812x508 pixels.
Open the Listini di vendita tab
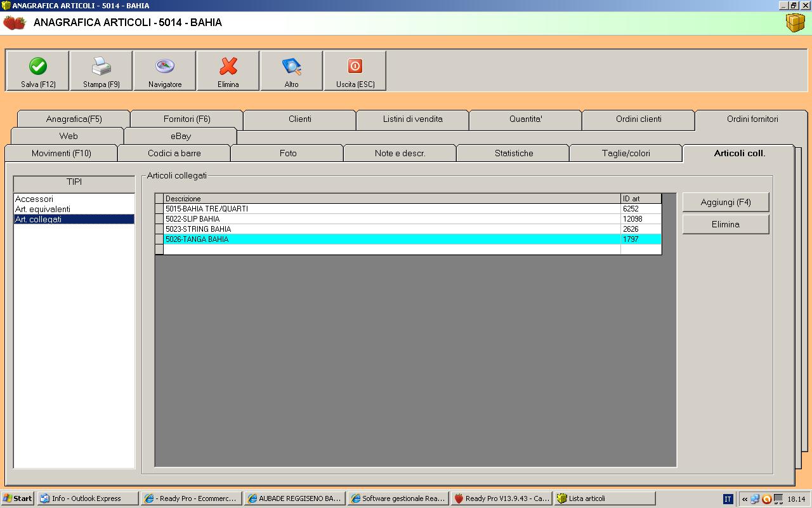pos(413,119)
